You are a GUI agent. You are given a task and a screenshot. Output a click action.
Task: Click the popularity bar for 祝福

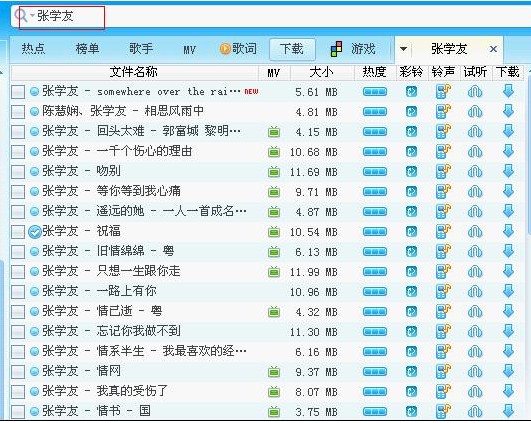375,232
